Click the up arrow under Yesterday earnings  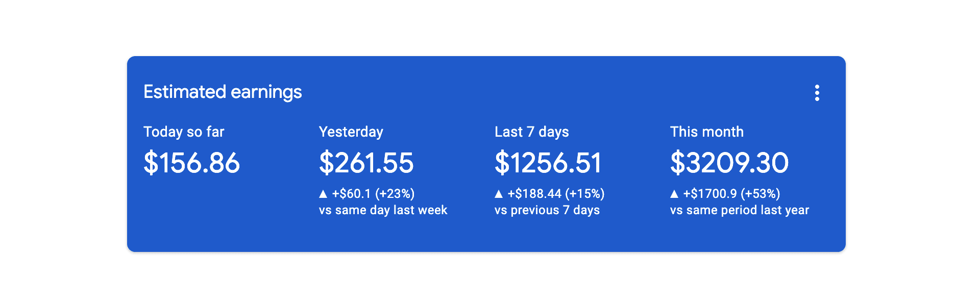[x=323, y=194]
